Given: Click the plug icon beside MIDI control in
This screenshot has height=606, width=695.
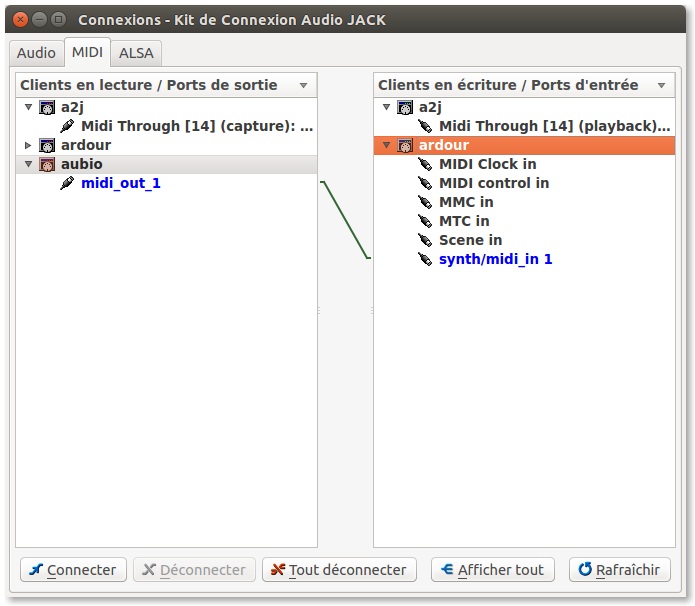Looking at the screenshot, I should coord(425,183).
